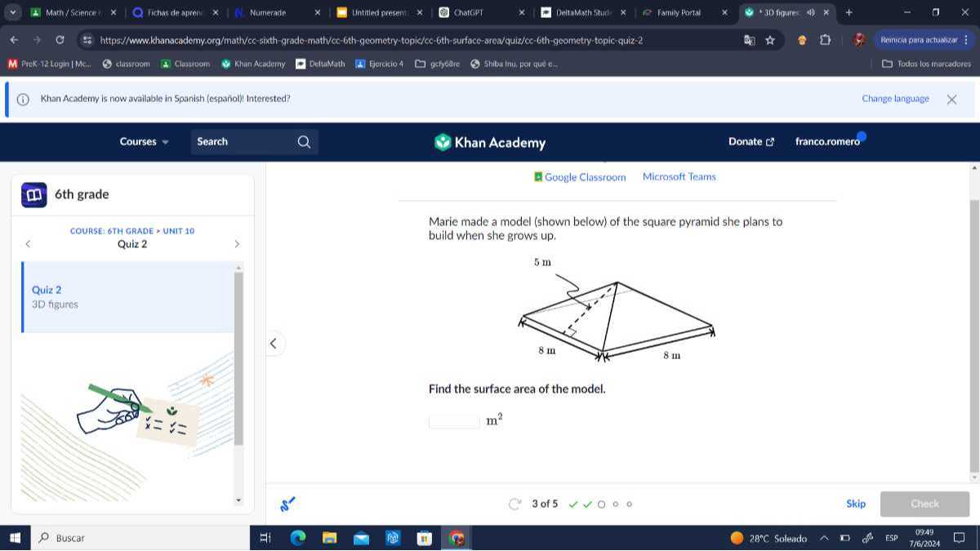Bookmark this page with the star icon

tap(769, 39)
